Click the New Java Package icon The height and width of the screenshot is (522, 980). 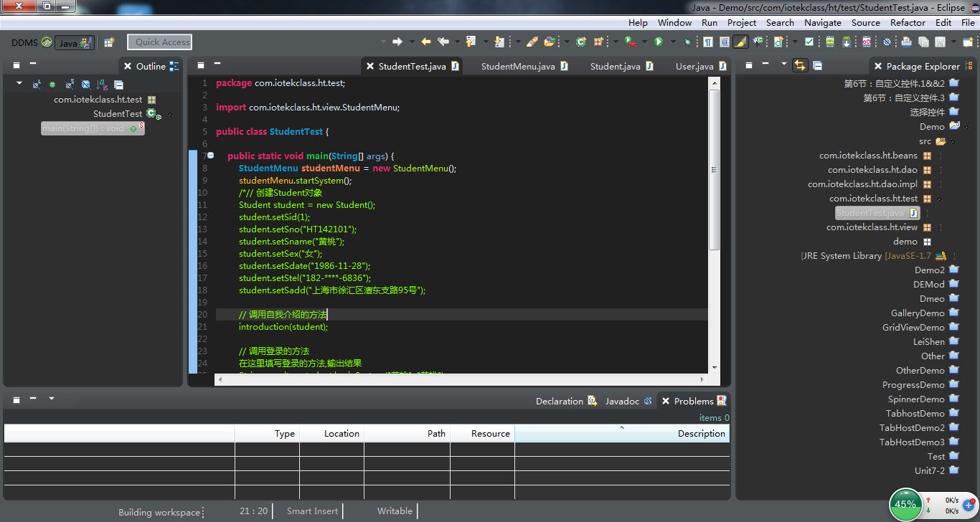click(598, 42)
